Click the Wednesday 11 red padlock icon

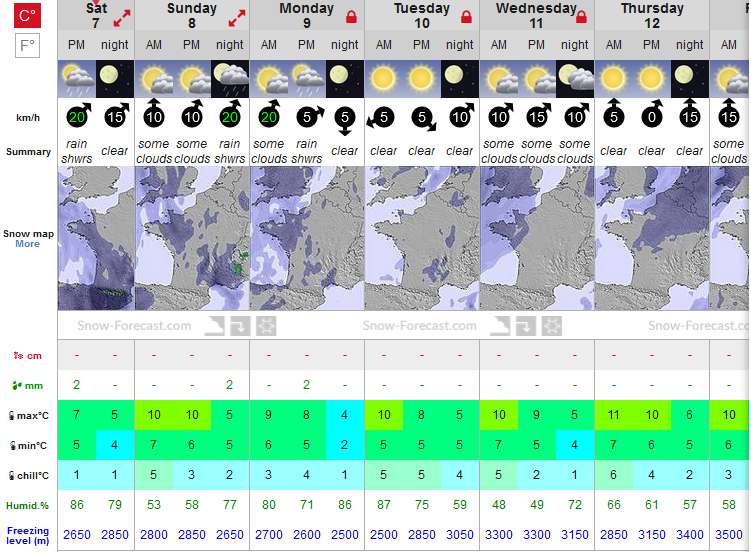pyautogui.click(x=581, y=17)
